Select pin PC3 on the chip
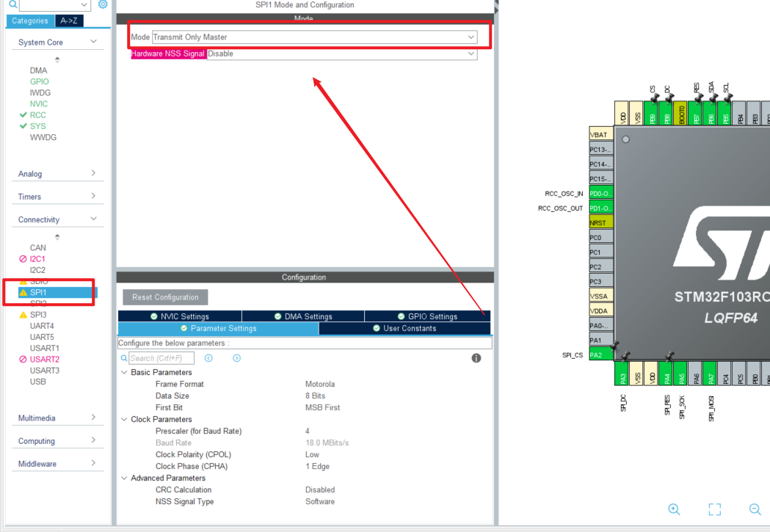 point(601,281)
